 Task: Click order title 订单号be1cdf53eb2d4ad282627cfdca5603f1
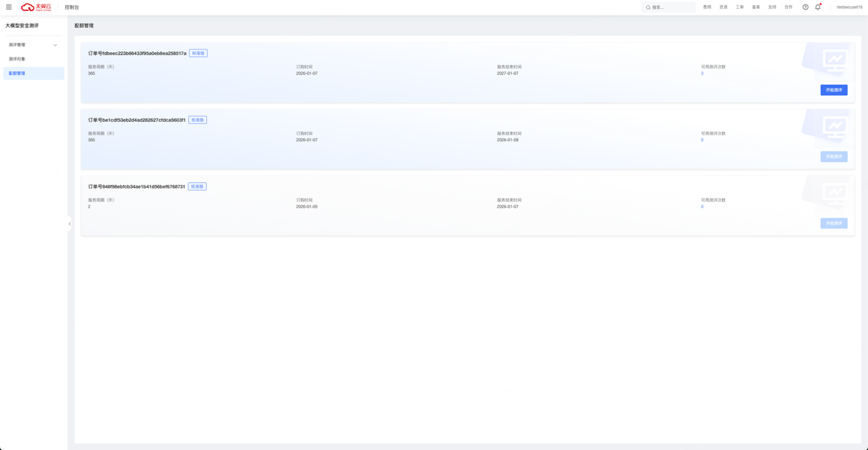(136, 120)
